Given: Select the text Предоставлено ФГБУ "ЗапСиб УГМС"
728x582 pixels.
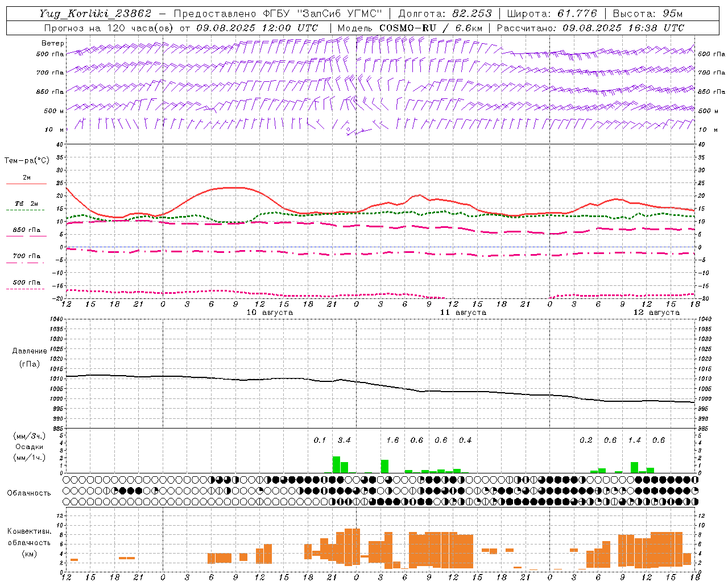Looking at the screenshot, I should coord(278,14).
